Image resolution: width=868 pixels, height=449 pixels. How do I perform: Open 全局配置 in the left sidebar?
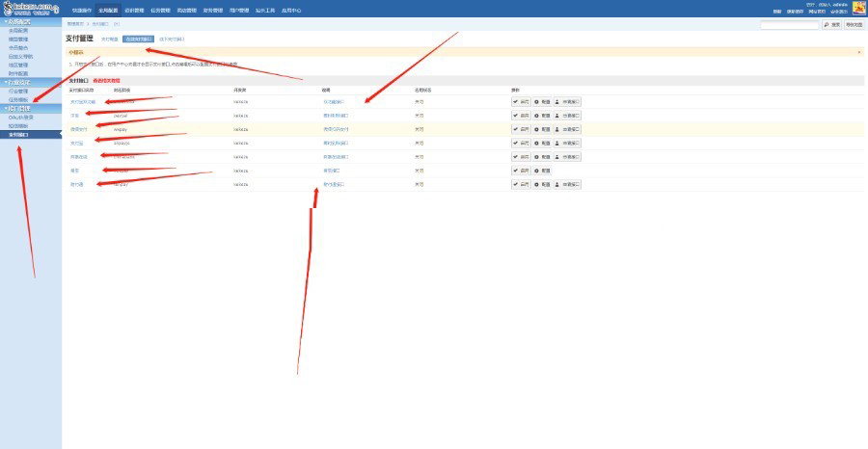point(18,31)
